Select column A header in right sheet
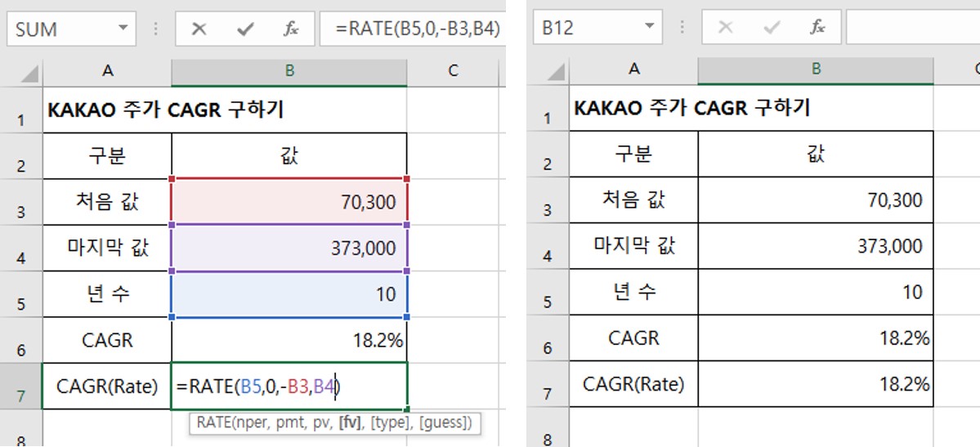This screenshot has width=980, height=447. click(x=633, y=70)
